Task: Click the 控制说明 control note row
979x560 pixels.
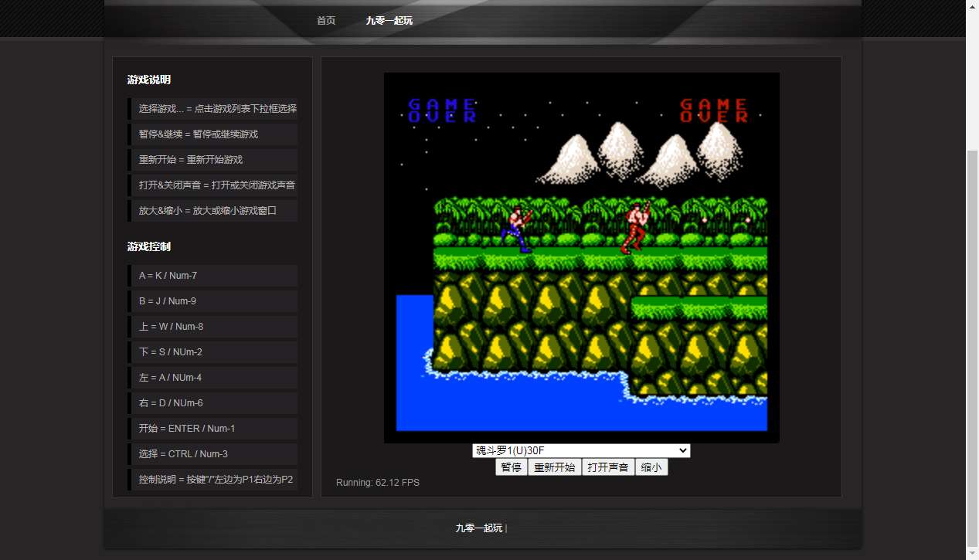Action: tap(212, 480)
